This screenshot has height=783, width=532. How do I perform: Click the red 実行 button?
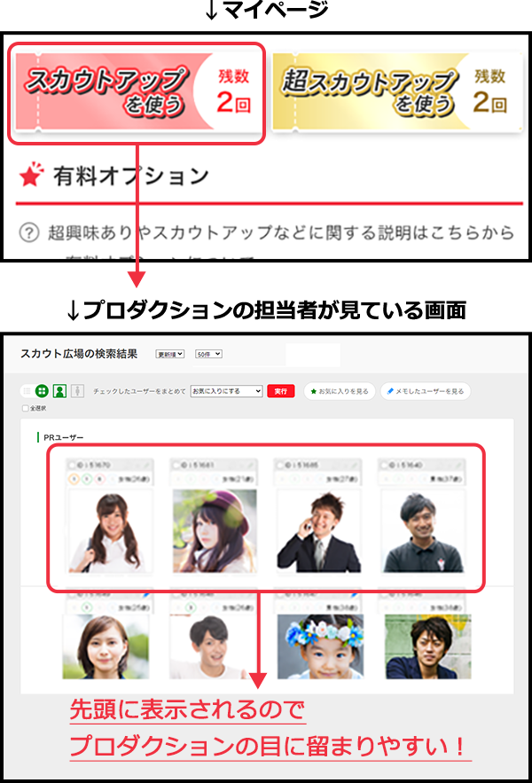(281, 391)
